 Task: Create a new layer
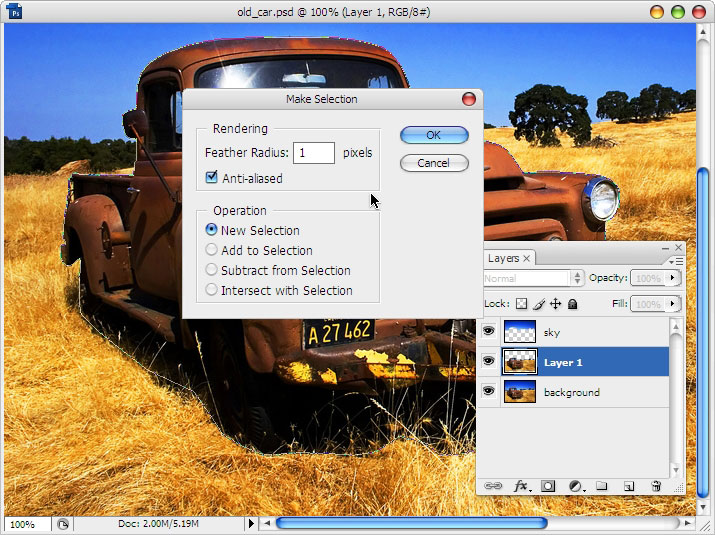click(629, 486)
